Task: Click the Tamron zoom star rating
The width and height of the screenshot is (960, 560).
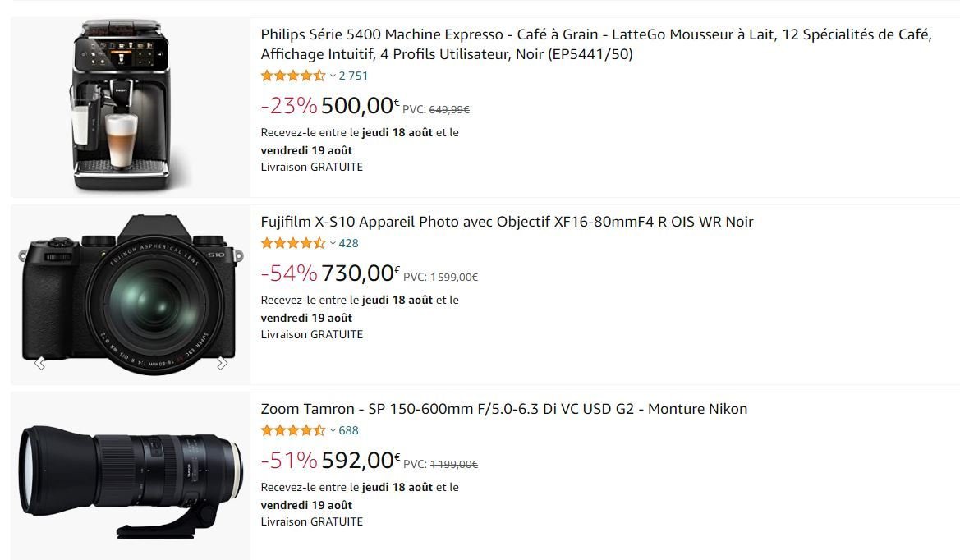Action: pyautogui.click(x=293, y=430)
